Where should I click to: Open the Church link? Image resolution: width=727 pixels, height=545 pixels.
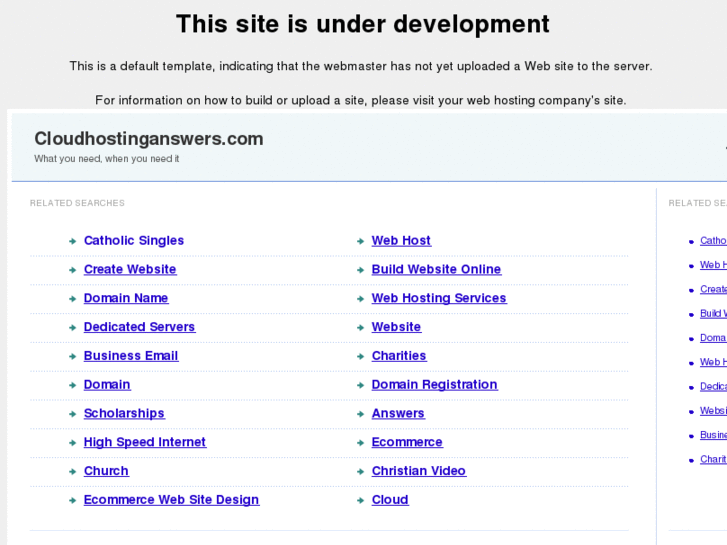[106, 471]
